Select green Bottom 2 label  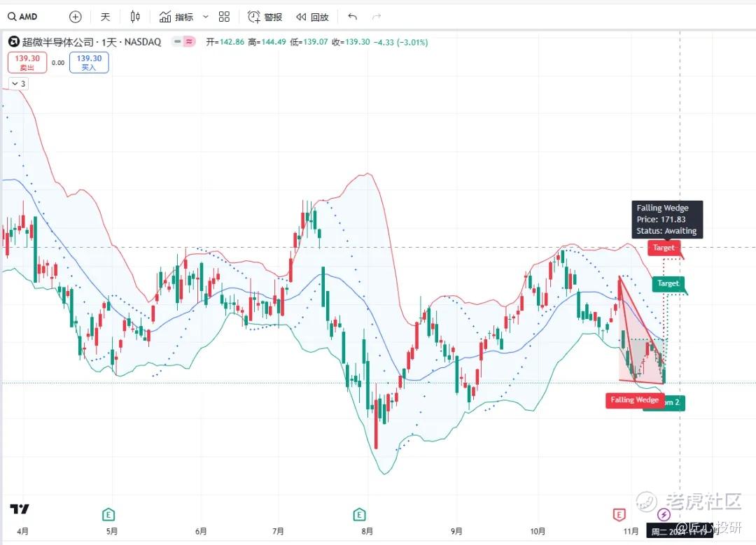tap(673, 403)
